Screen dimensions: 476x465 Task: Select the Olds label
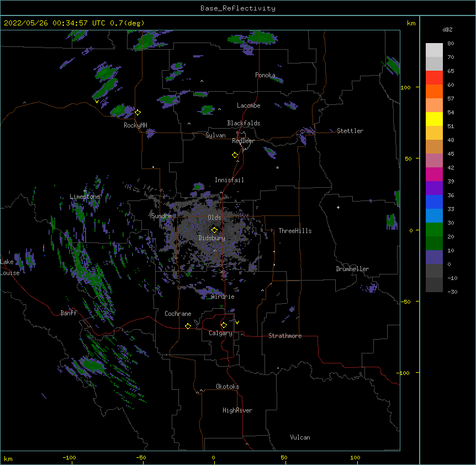214,218
